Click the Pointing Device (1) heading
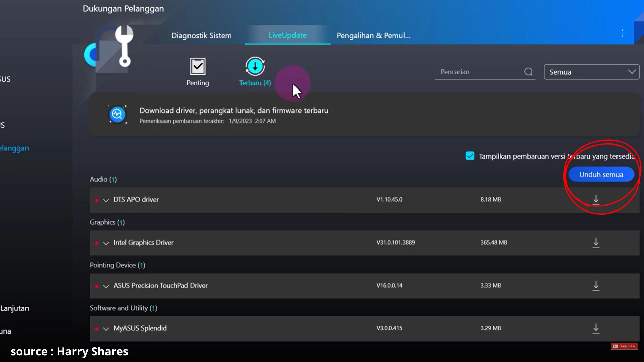The height and width of the screenshot is (362, 644). pos(117,265)
